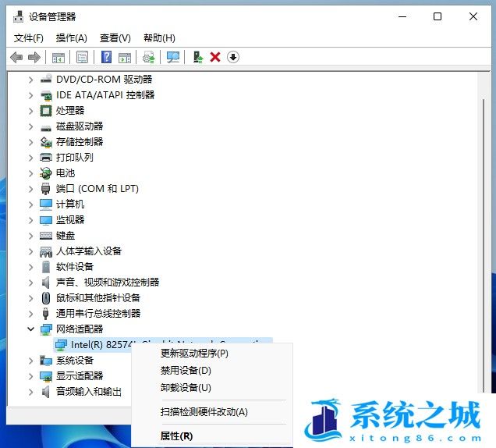
Task: Toggle the action pane toolbar icon
Action: [125, 58]
